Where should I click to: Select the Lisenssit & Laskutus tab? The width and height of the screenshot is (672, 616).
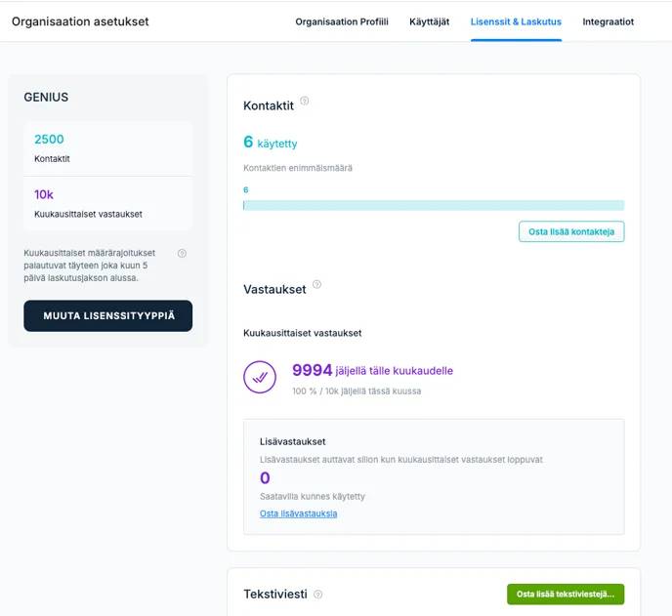coord(516,21)
